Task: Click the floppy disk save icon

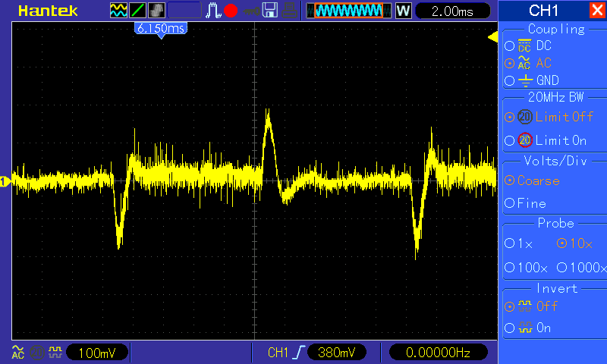Action: tap(270, 11)
